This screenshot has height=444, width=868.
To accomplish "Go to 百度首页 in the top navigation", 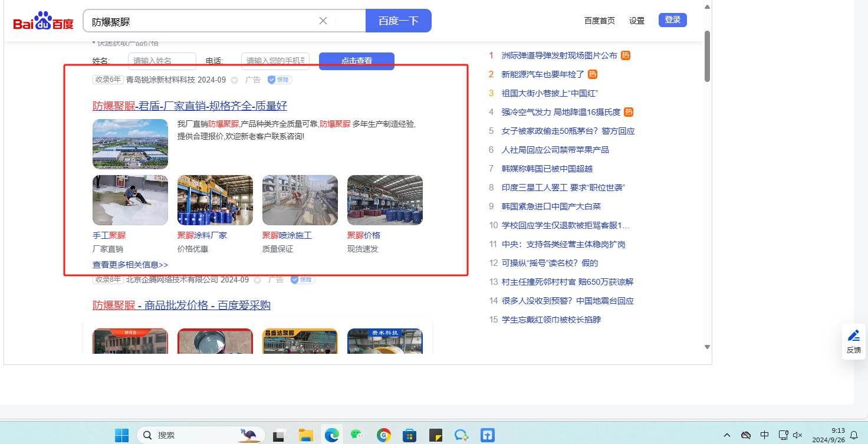I will click(599, 21).
